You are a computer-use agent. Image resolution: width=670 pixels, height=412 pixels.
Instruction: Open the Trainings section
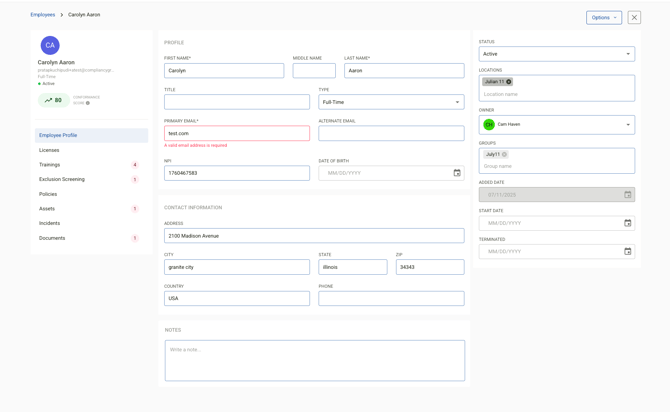coord(91,165)
